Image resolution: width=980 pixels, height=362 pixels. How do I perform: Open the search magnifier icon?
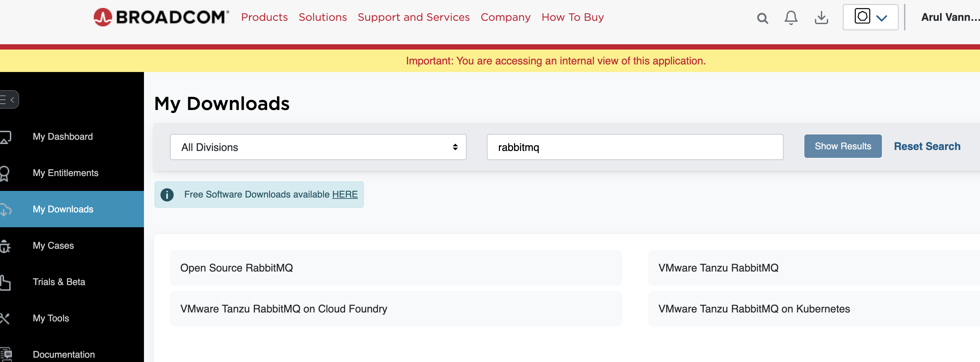[762, 18]
